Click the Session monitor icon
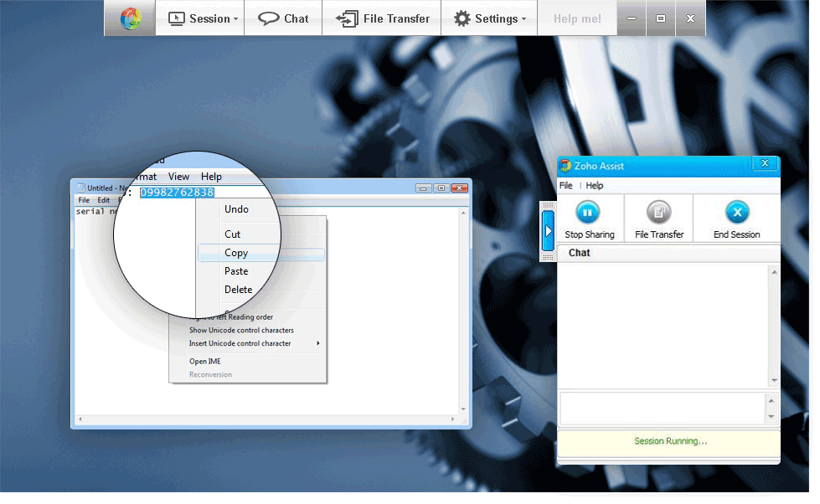This screenshot has width=820, height=504. pos(176,18)
